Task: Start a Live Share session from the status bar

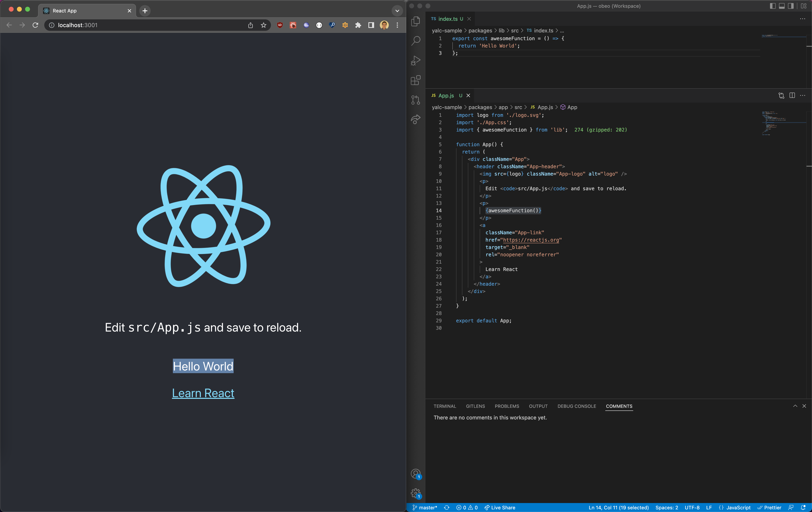Action: pos(500,508)
